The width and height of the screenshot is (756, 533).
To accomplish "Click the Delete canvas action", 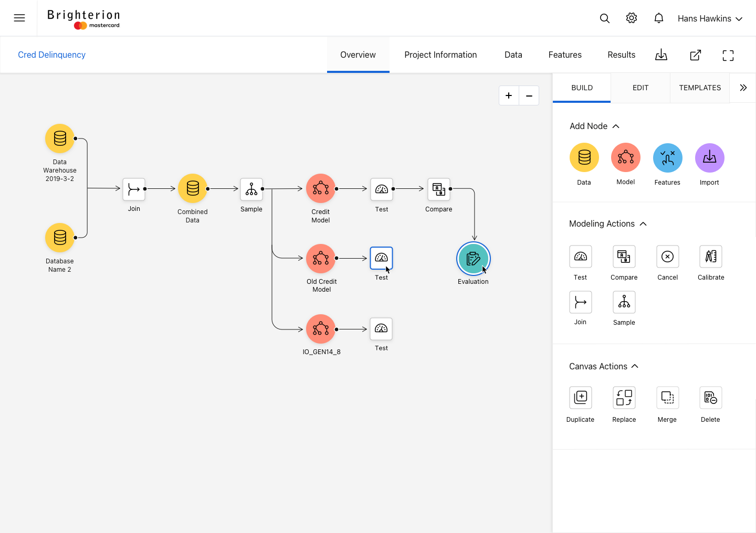I will click(x=711, y=398).
